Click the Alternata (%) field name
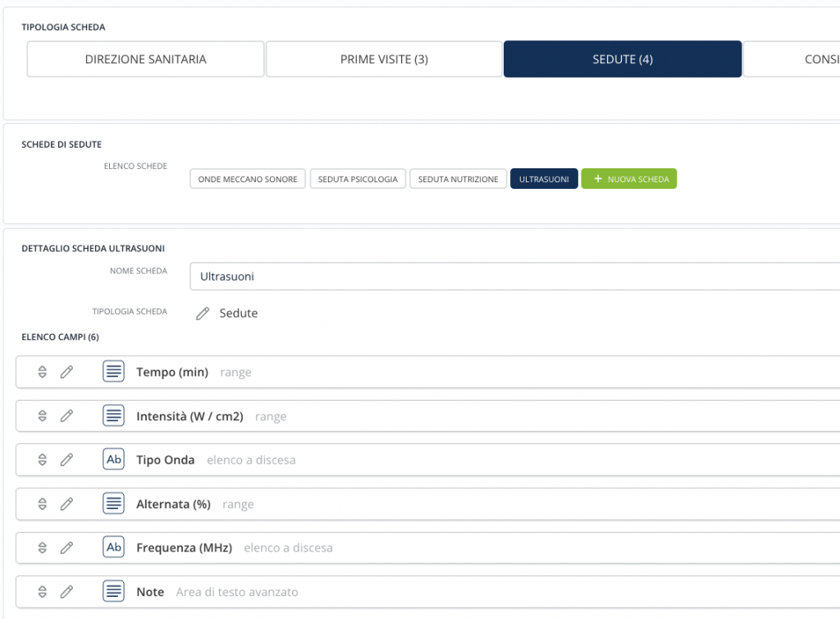The width and height of the screenshot is (840, 619). pos(174,504)
